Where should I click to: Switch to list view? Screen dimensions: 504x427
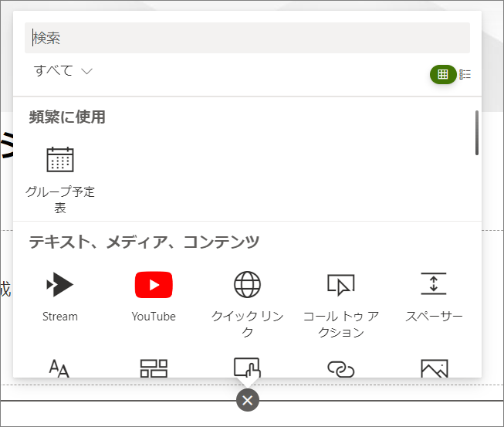465,74
